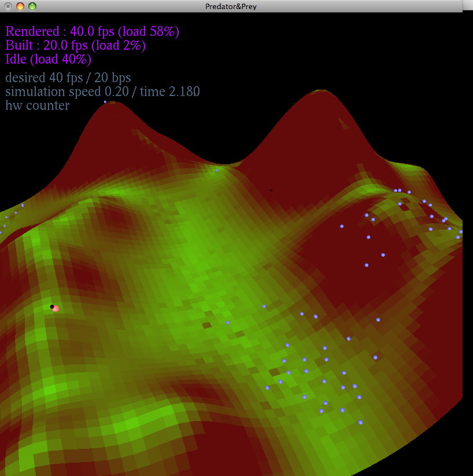Click the Predator&Prey window title

[x=231, y=6]
